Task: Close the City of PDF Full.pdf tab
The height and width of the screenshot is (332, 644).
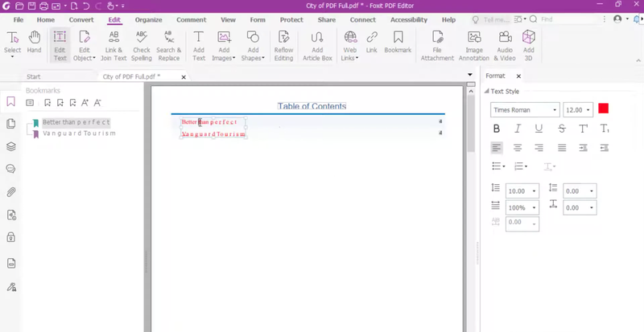Action: [x=184, y=76]
